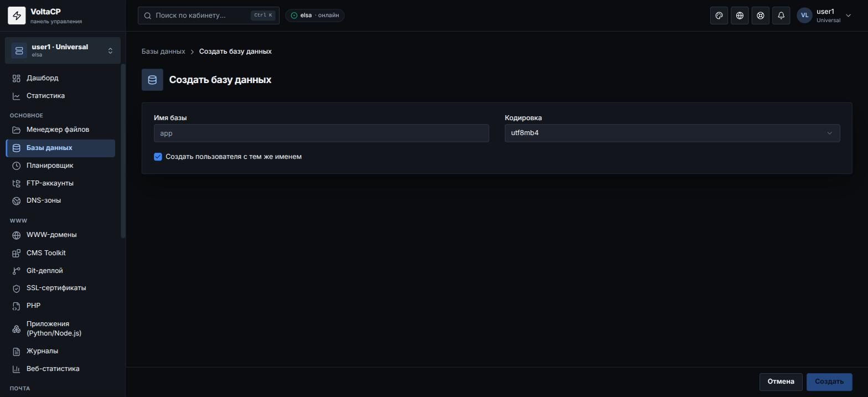Expand the user1 · Universal account switcher
868x397 pixels.
click(x=63, y=50)
